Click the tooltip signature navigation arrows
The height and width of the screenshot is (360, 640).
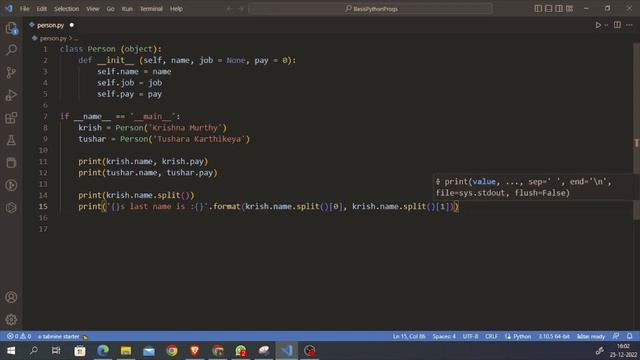coord(438,182)
